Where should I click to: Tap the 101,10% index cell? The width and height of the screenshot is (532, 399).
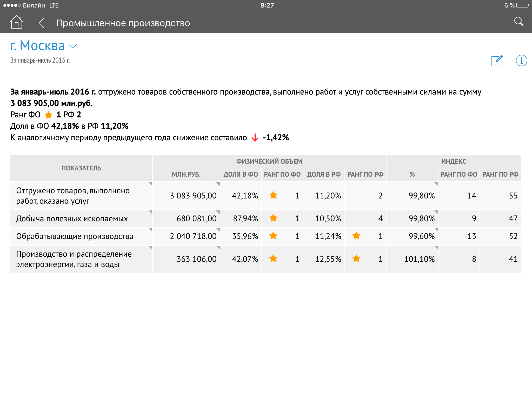(419, 259)
